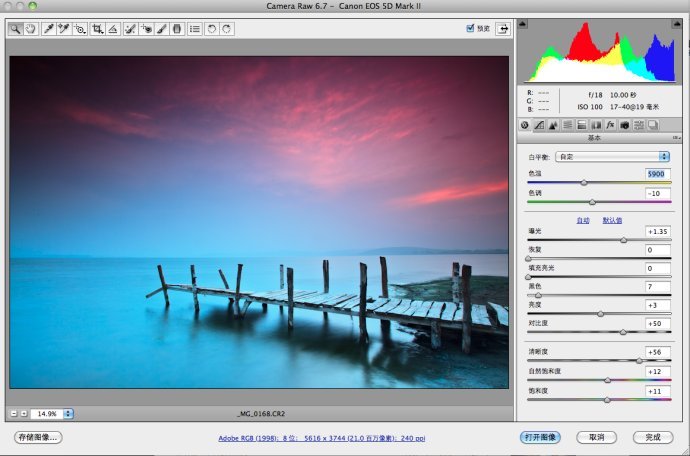Switch to the Camera Calibration panel tab
The height and width of the screenshot is (456, 690).
[624, 125]
